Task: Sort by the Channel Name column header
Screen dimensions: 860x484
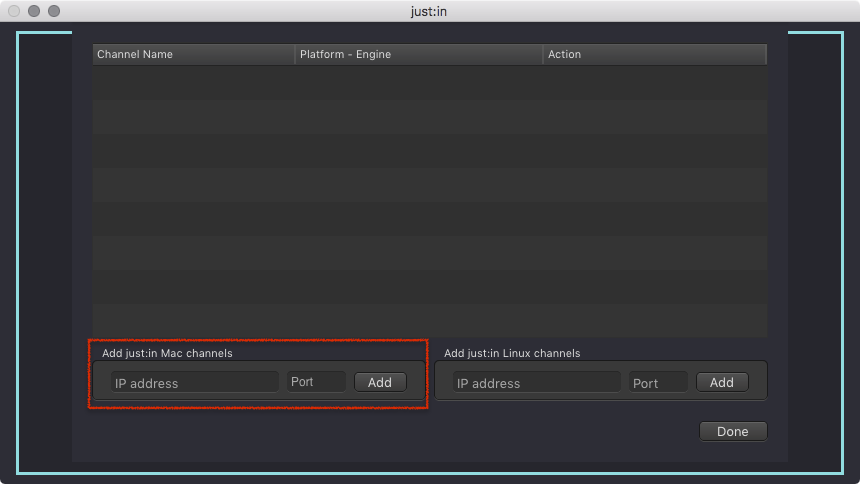Action: pos(194,54)
